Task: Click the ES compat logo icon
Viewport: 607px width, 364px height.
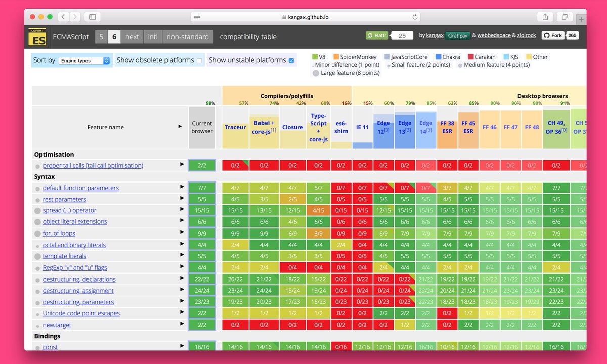Action: (37, 37)
